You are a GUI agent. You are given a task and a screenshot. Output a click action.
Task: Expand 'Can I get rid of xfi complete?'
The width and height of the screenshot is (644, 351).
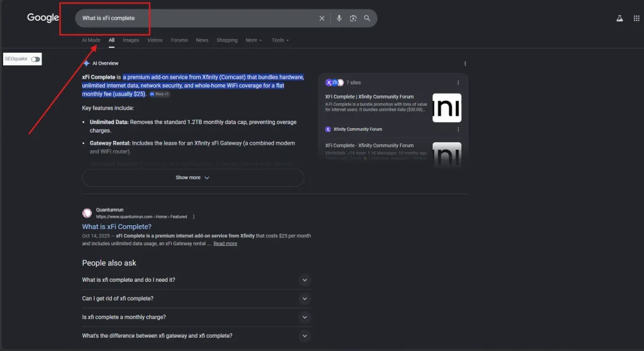(196, 298)
